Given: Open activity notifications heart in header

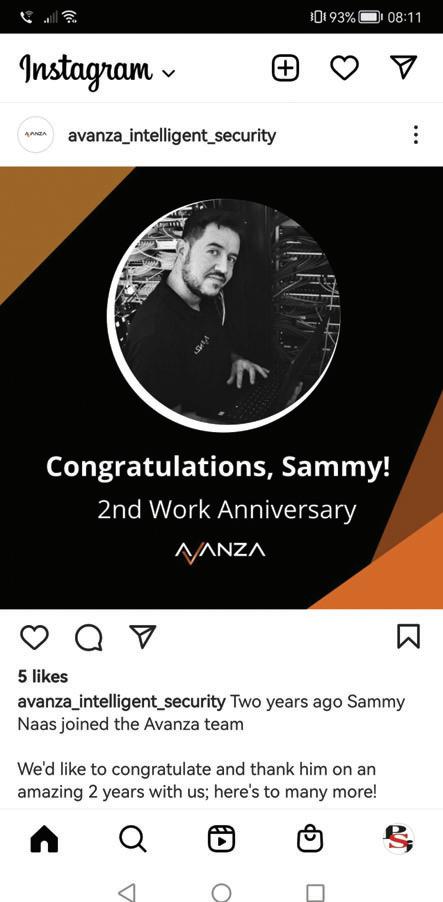Looking at the screenshot, I should tap(345, 68).
